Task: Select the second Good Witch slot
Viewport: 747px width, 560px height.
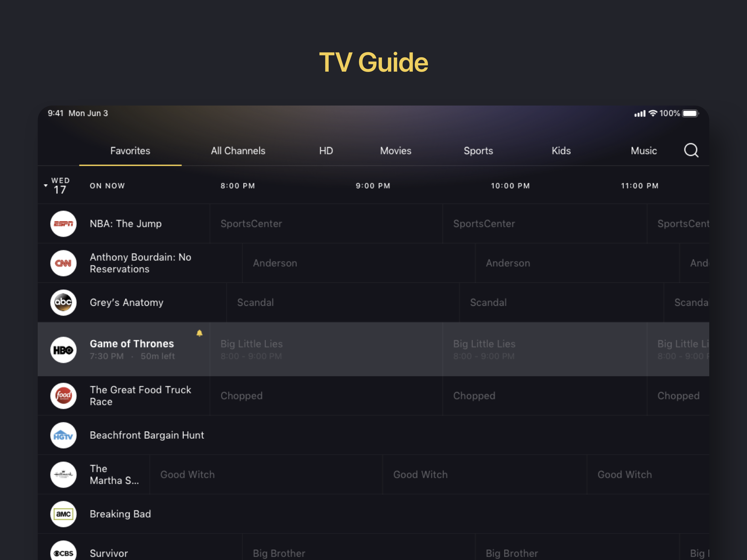Action: coord(485,474)
